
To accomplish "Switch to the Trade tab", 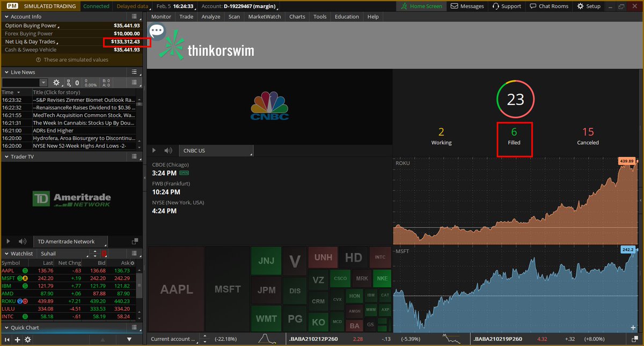I will point(186,17).
